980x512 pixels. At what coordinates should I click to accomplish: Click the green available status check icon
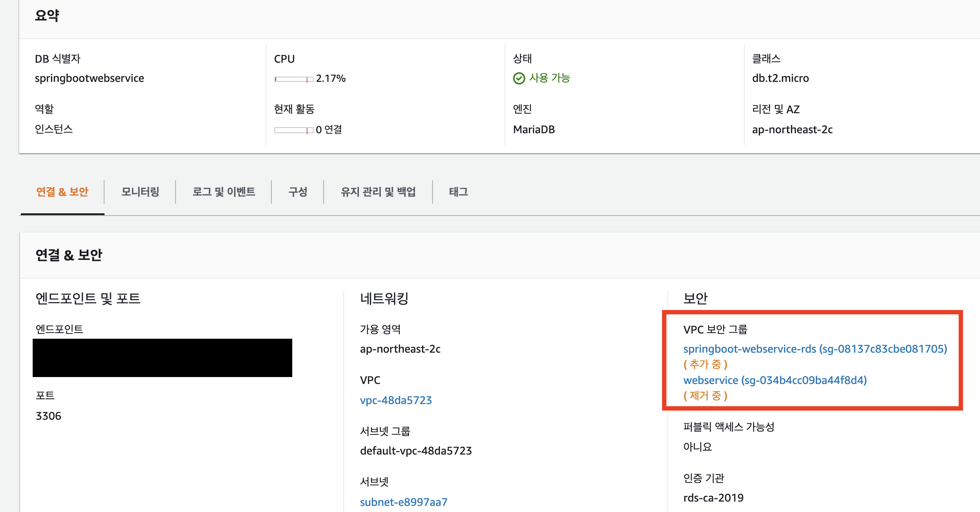[519, 78]
